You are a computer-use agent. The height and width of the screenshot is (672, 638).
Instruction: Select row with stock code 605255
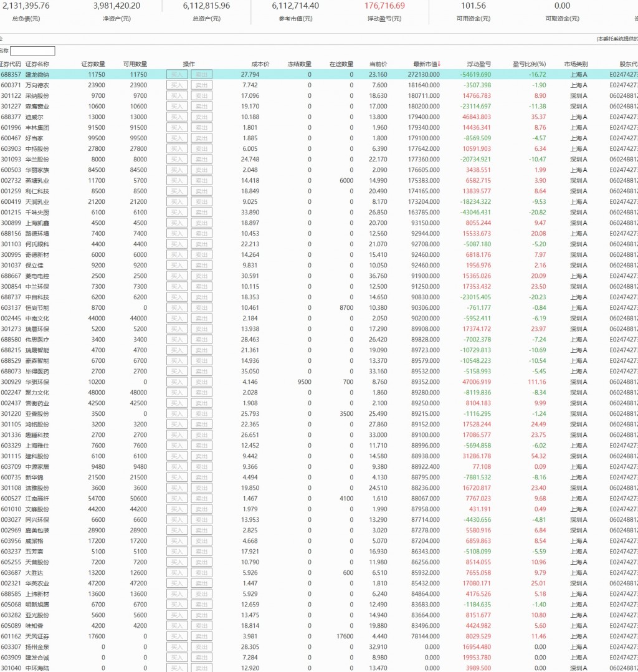(319, 562)
